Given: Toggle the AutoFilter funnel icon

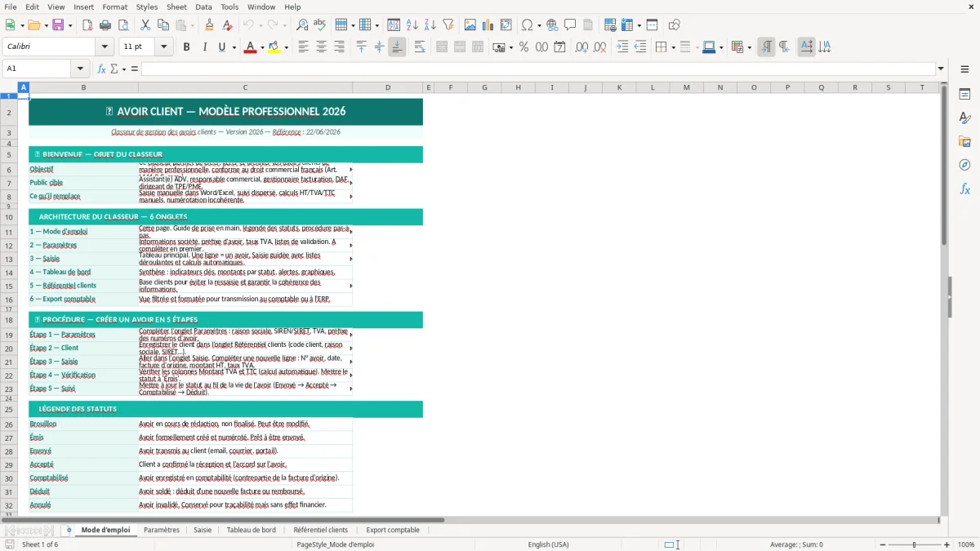Looking at the screenshot, I should tap(448, 25).
